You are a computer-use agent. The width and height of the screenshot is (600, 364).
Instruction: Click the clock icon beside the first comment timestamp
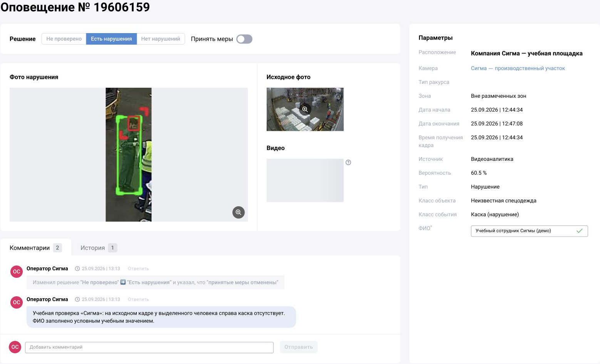[x=77, y=269]
